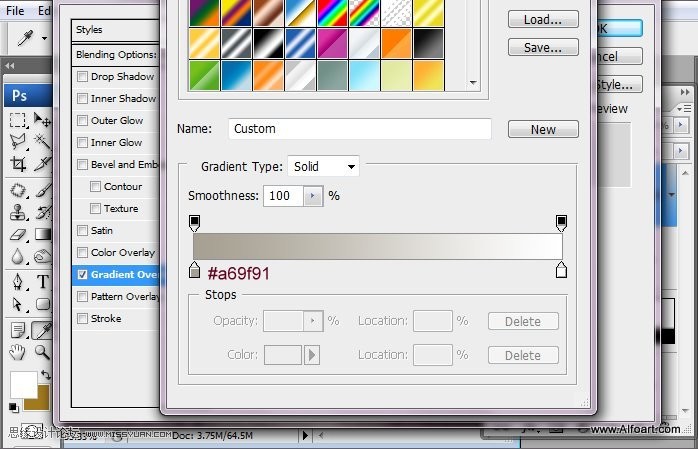Select the Pen tool

click(x=17, y=282)
